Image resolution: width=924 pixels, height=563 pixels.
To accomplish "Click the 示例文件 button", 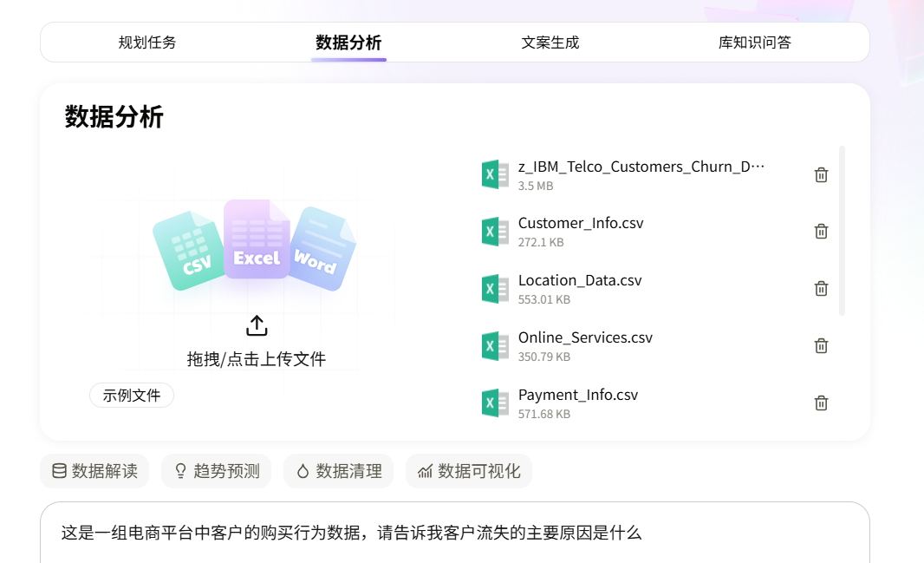I will (x=132, y=395).
